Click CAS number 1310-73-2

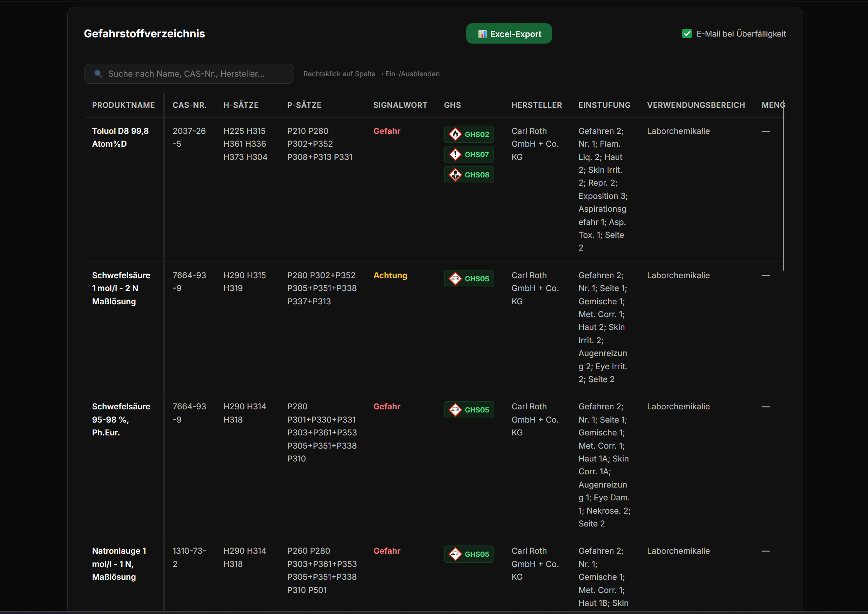189,557
